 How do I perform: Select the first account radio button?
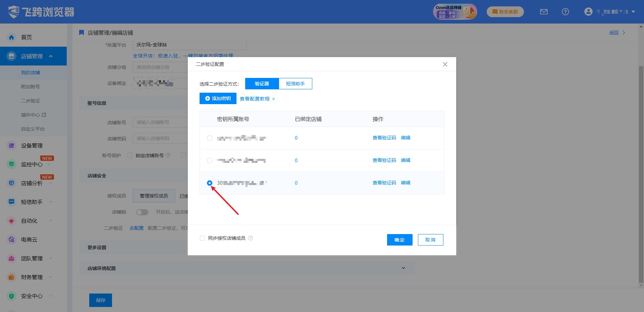pyautogui.click(x=210, y=138)
